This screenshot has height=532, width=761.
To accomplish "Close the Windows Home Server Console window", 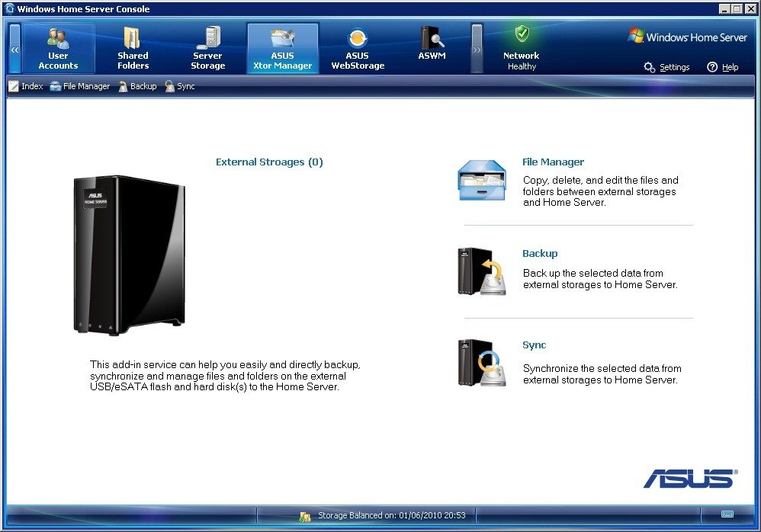I will pyautogui.click(x=750, y=8).
